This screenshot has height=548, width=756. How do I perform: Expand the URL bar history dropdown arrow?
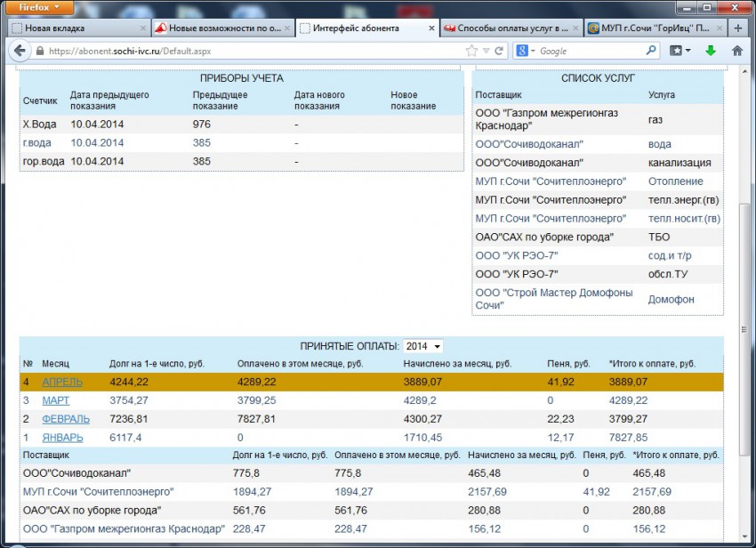485,51
